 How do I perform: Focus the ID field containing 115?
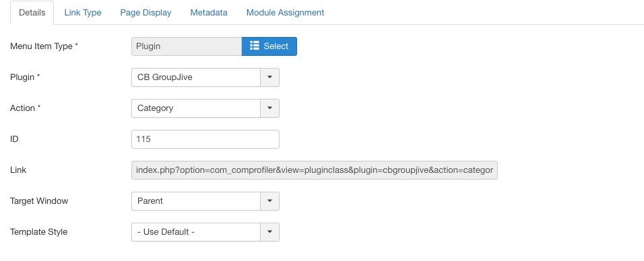pyautogui.click(x=205, y=139)
